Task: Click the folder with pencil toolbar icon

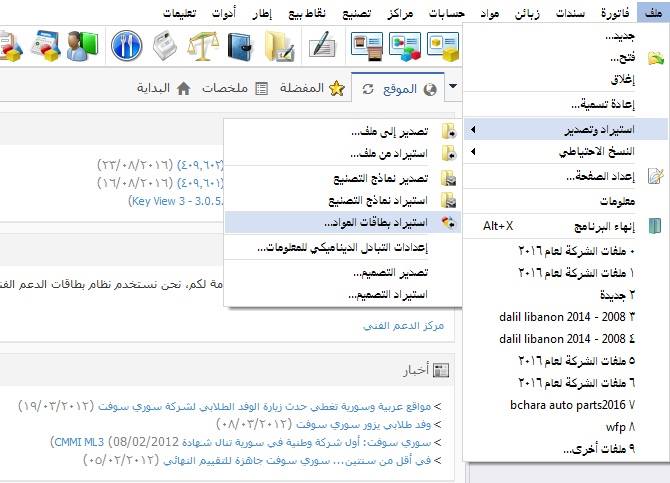Action: click(x=279, y=45)
